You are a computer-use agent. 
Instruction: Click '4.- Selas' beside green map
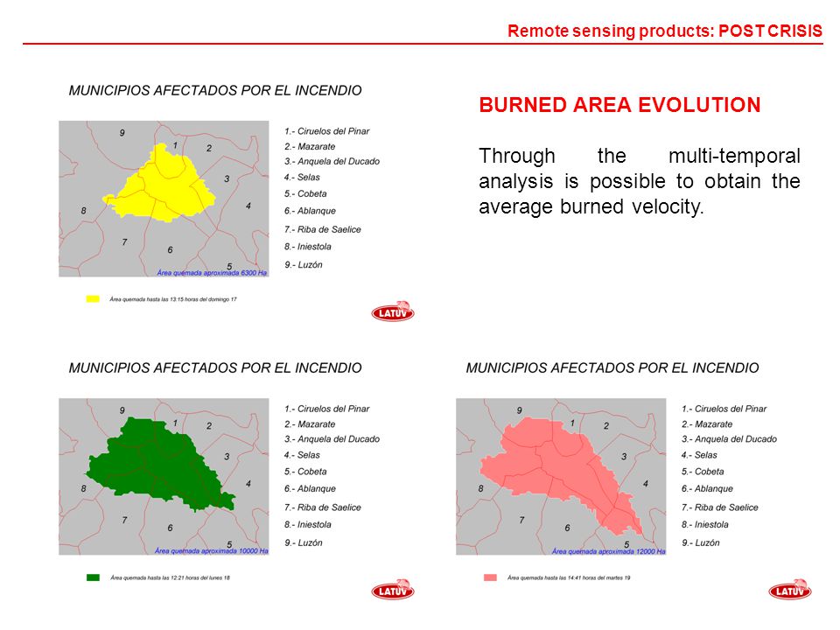point(302,455)
